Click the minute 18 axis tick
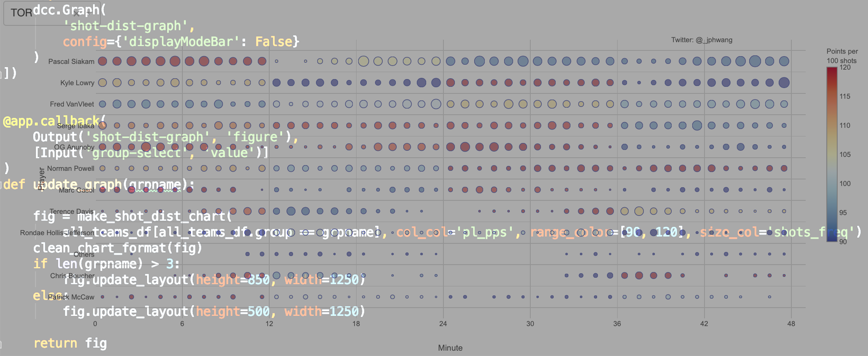The width and height of the screenshot is (868, 356). click(356, 324)
